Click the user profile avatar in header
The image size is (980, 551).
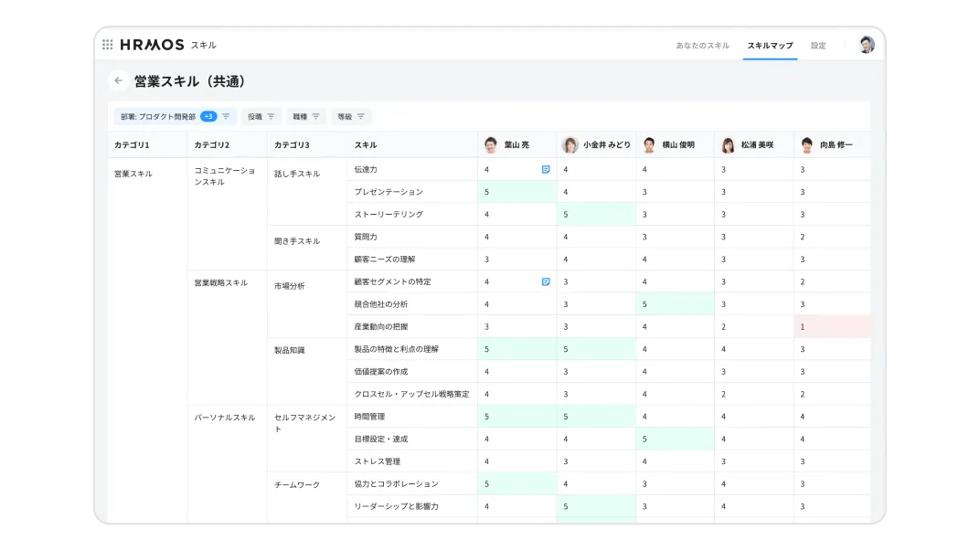[866, 45]
